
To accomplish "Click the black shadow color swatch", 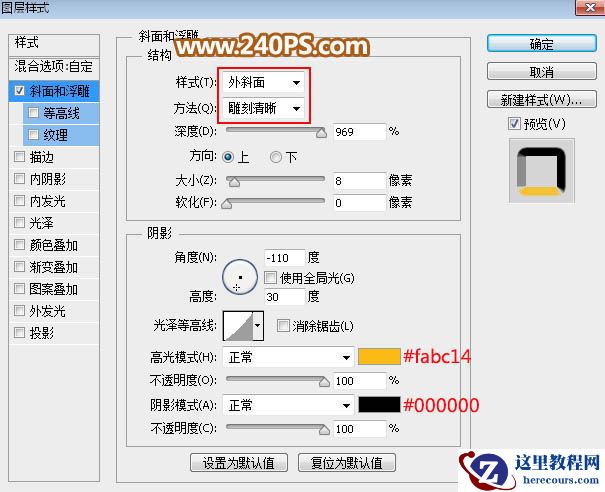I will click(x=379, y=405).
